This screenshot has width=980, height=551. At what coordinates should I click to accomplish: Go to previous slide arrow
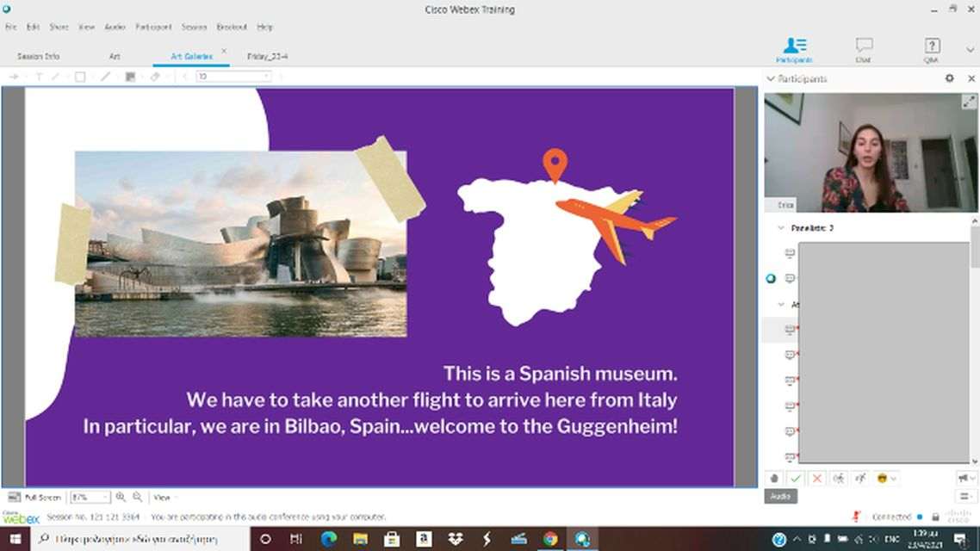pyautogui.click(x=185, y=77)
